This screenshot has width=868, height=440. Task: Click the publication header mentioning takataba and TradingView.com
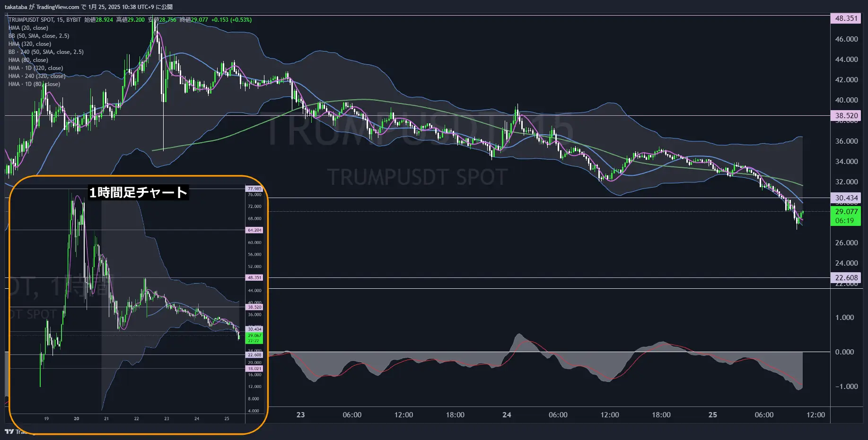point(88,7)
